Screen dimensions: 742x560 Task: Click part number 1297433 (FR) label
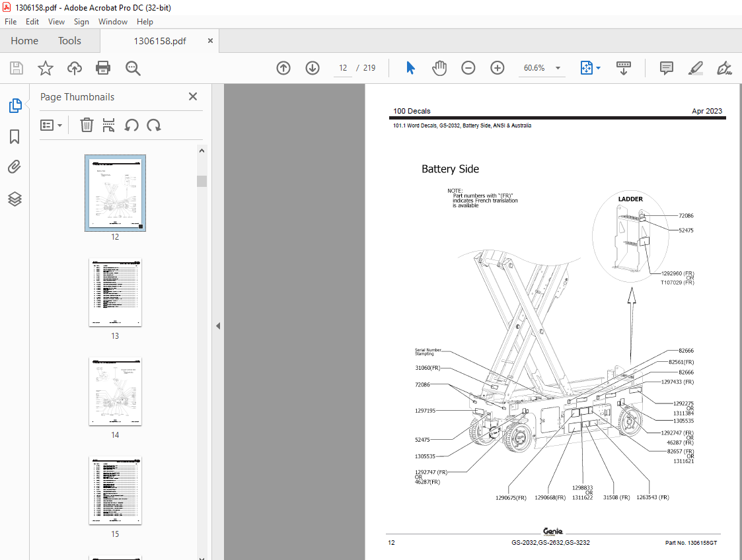tap(678, 382)
